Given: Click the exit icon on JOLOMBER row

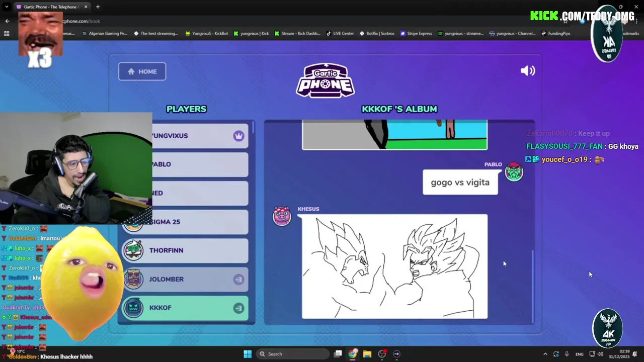Looking at the screenshot, I should [238, 280].
